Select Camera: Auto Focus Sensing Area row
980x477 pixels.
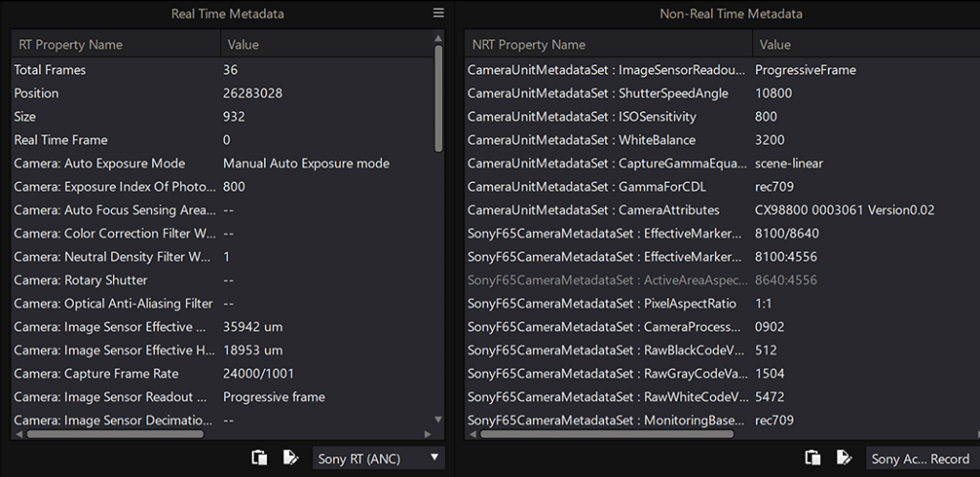pos(222,210)
